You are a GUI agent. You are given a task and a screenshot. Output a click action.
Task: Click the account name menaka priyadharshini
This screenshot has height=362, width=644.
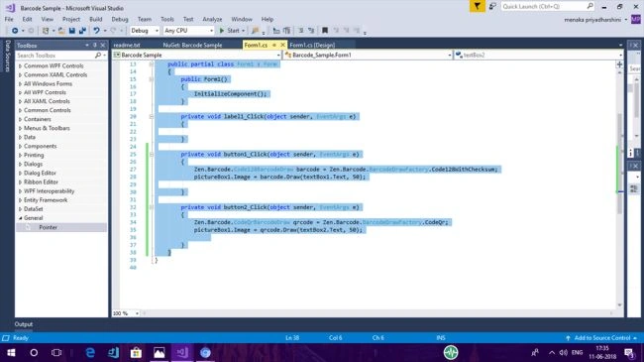coord(592,19)
